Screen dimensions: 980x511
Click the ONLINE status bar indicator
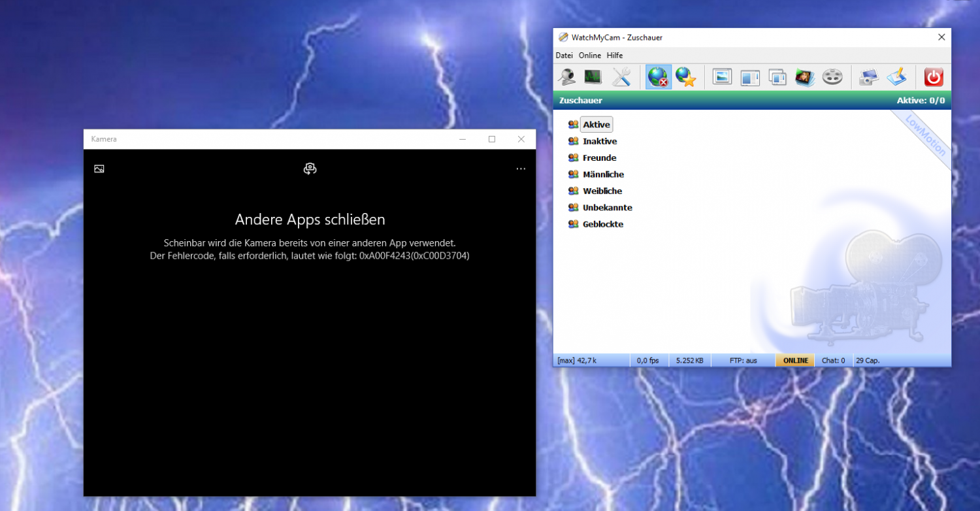(x=795, y=361)
